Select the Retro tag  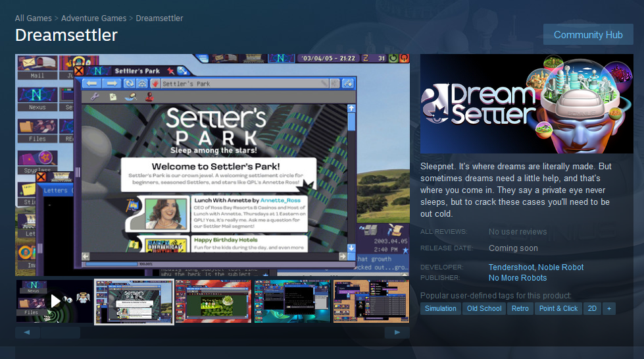coord(520,308)
